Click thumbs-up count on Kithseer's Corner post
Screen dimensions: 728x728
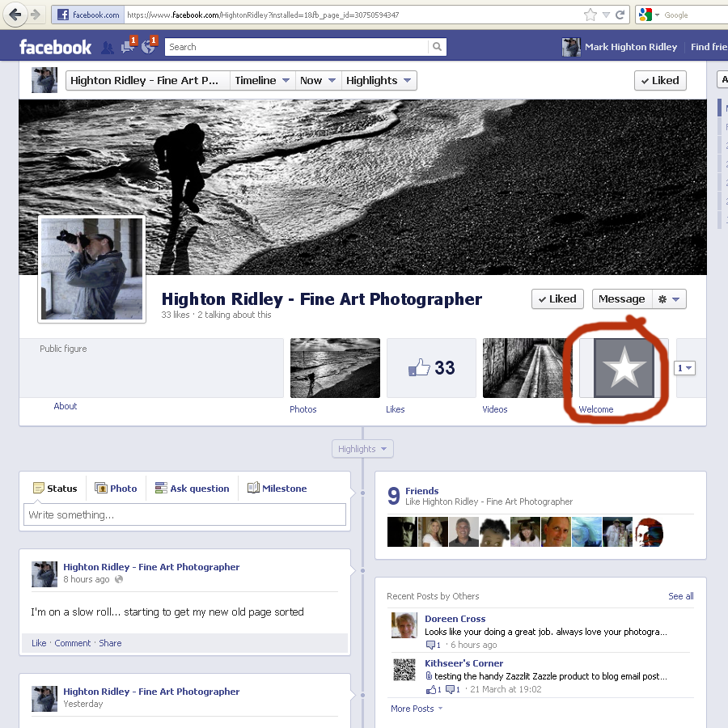[434, 689]
